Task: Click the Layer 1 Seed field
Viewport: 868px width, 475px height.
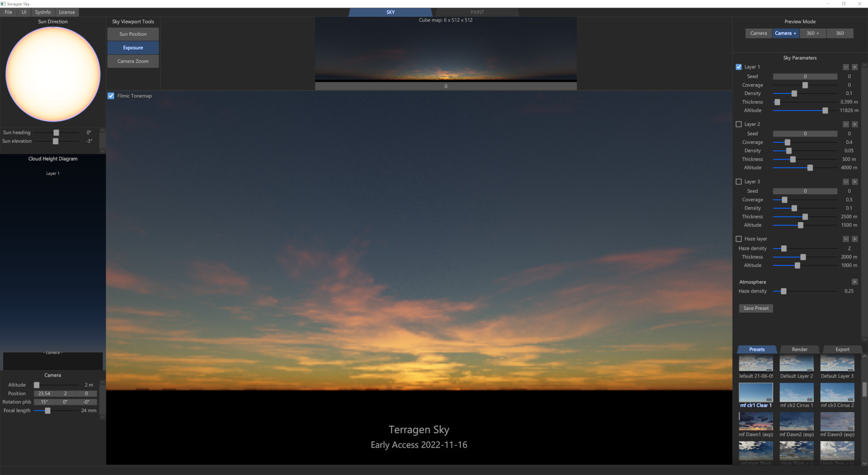Action: pos(805,77)
